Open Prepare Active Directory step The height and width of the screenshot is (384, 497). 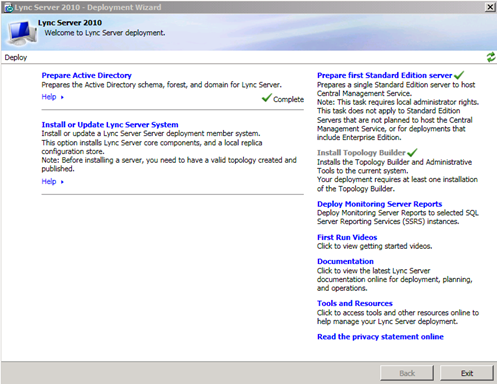[x=86, y=75]
